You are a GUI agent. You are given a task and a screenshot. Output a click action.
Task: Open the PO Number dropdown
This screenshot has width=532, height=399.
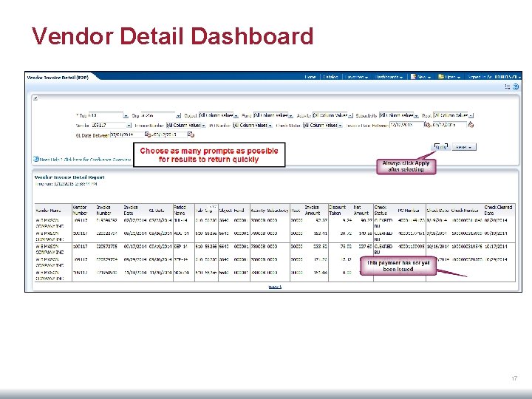point(270,126)
